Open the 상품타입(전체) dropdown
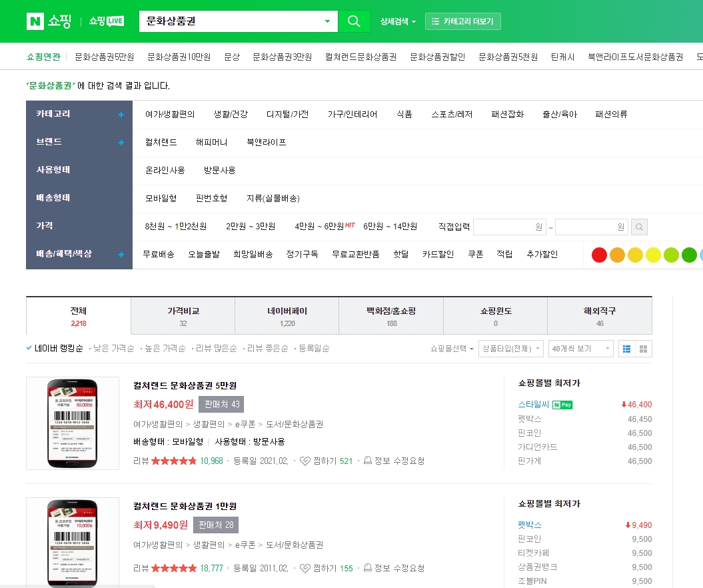The image size is (703, 588). [x=510, y=349]
